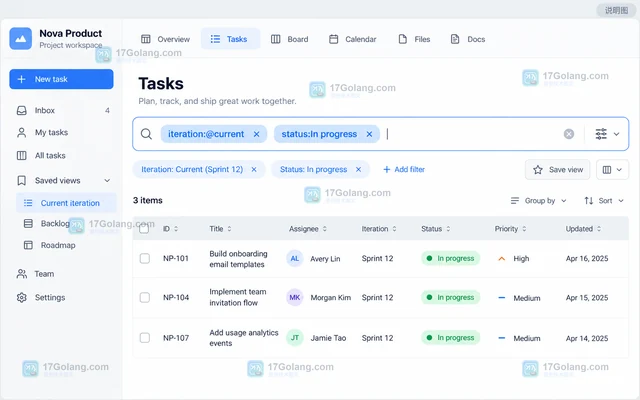Click Add filter
This screenshot has width=640, height=400.
click(x=404, y=169)
